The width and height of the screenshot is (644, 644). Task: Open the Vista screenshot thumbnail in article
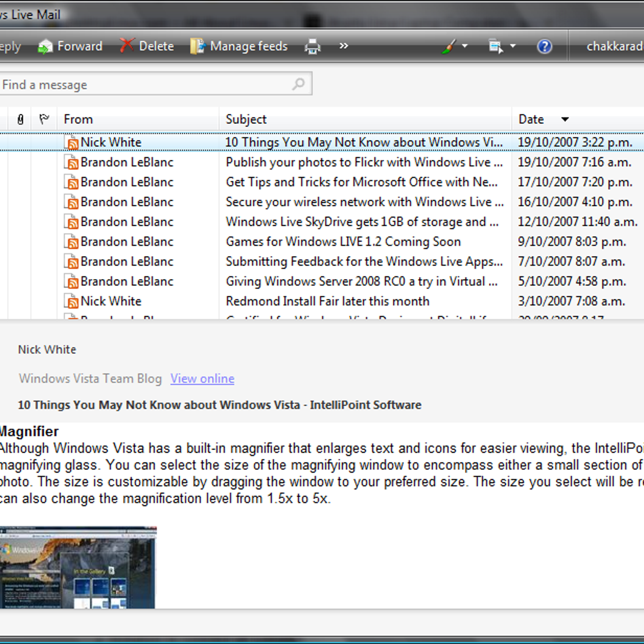pyautogui.click(x=78, y=568)
